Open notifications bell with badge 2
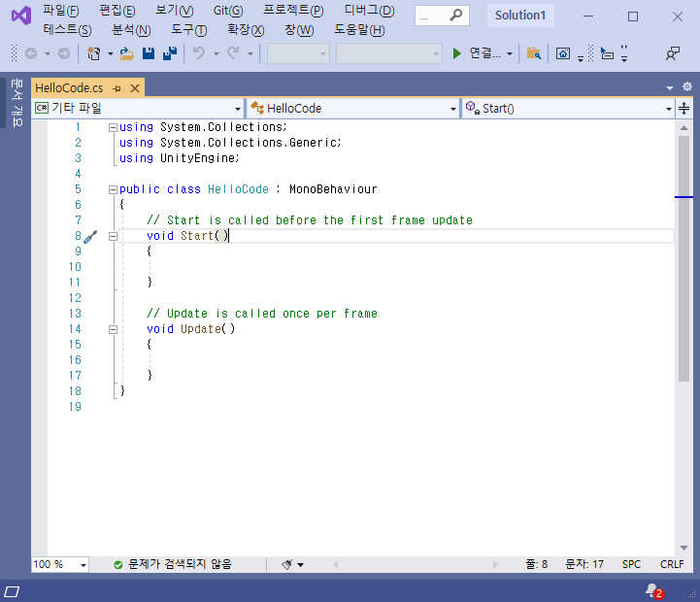 click(654, 591)
